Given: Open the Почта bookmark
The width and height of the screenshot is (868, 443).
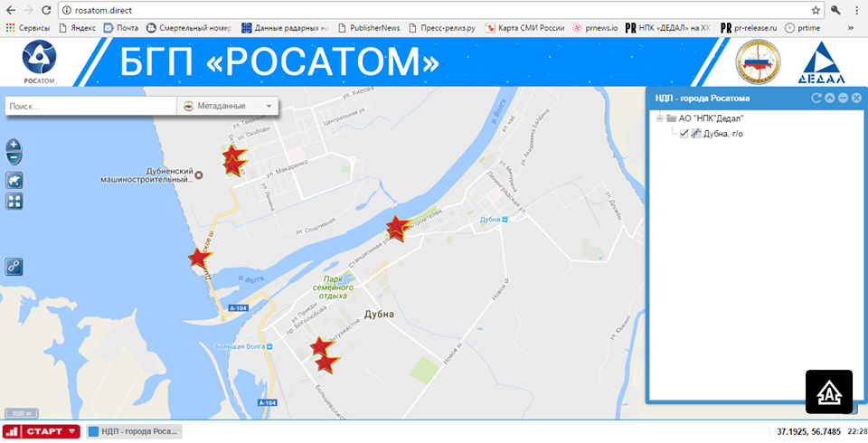Looking at the screenshot, I should (121, 28).
